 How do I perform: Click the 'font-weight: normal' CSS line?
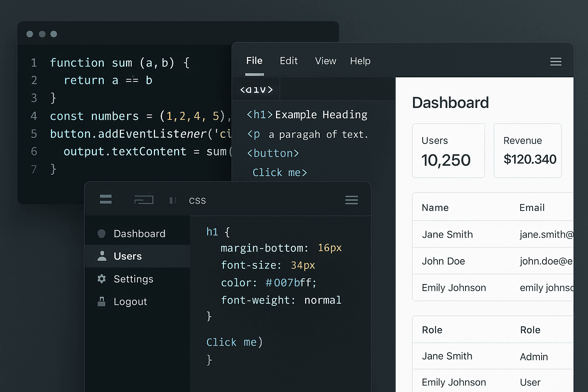pos(281,300)
